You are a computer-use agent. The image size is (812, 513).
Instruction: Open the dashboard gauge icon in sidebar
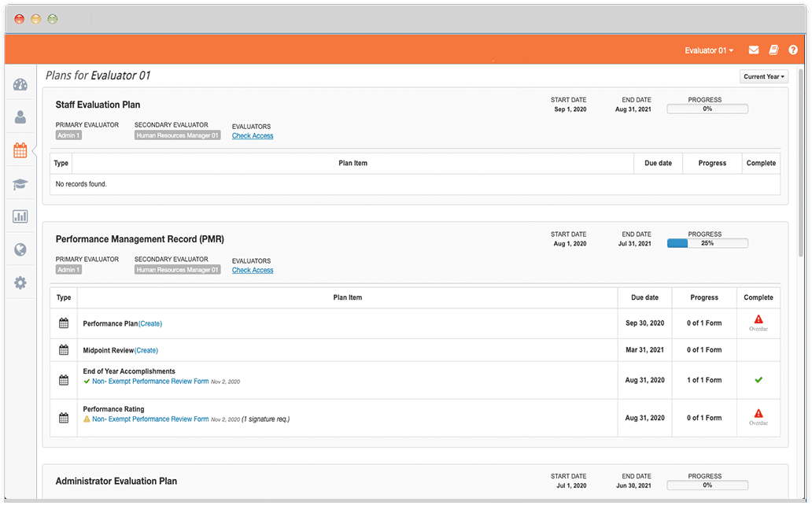coord(20,85)
